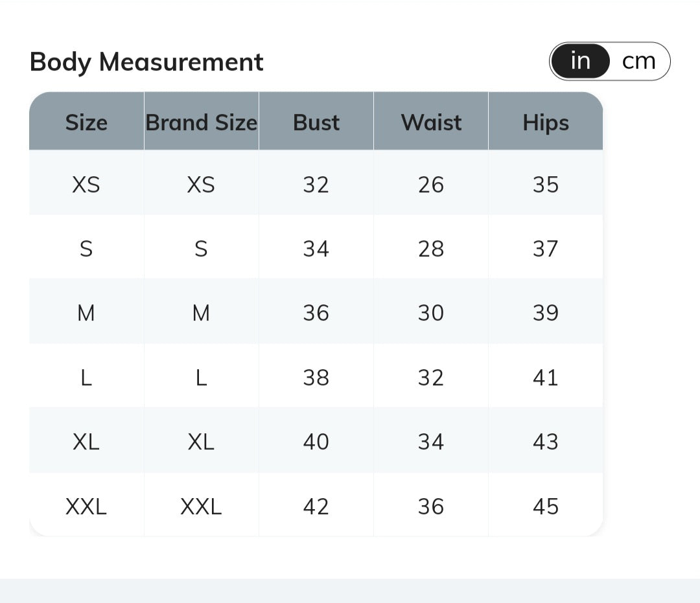The height and width of the screenshot is (603, 700).
Task: Select the XL size row label
Action: (x=86, y=442)
